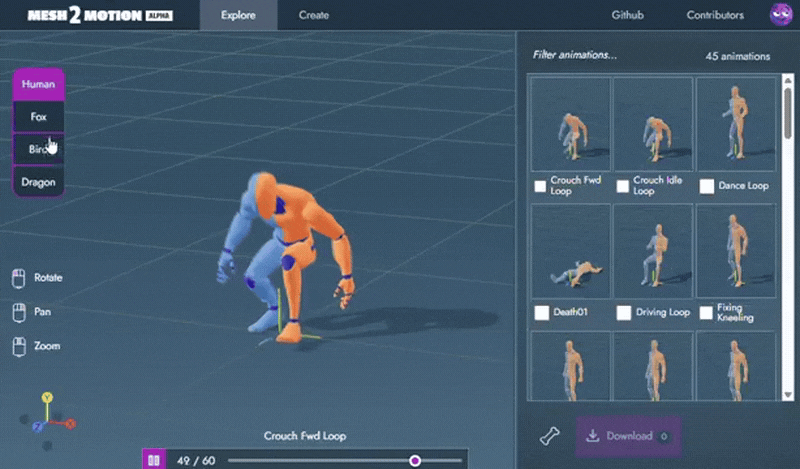Check the Crouch Fwd Loop checkbox
Image resolution: width=800 pixels, height=469 pixels.
click(540, 186)
